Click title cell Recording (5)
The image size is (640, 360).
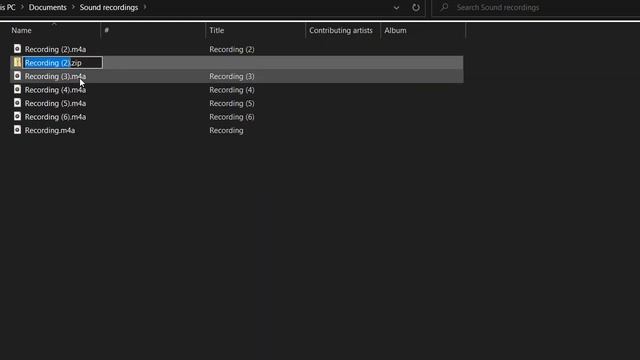point(231,103)
